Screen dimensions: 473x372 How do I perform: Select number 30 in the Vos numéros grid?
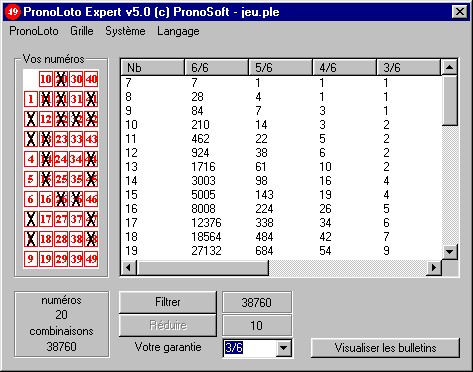(x=76, y=79)
